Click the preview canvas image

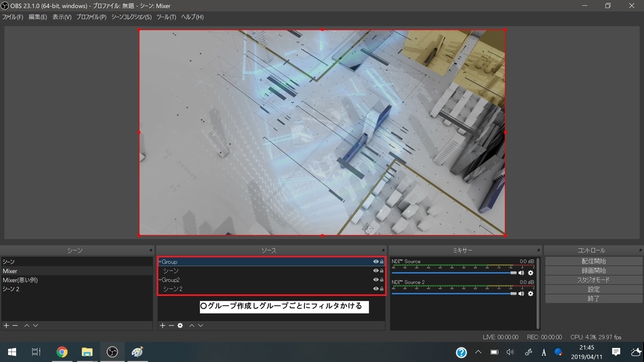tap(322, 132)
